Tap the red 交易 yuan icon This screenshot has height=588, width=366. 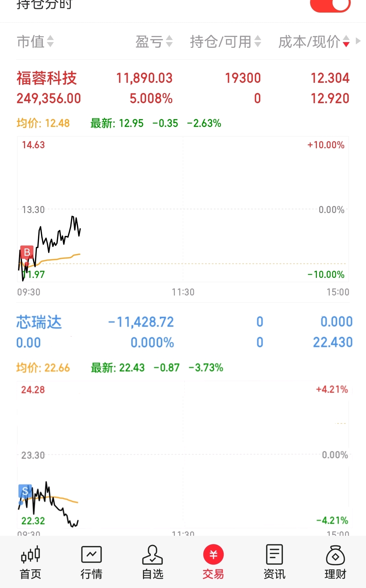213,555
